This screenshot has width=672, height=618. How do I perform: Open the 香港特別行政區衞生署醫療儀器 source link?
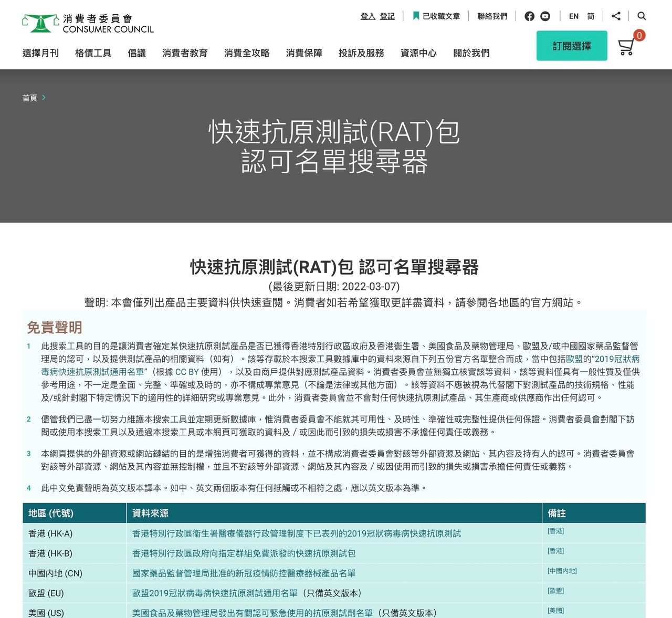(297, 533)
